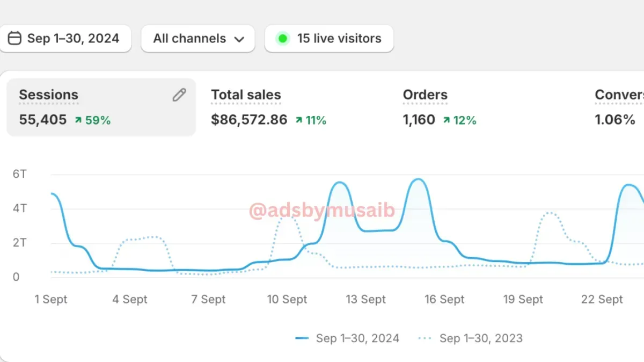Image resolution: width=644 pixels, height=362 pixels.
Task: Click the dotted 2023 legend line swatch
Action: (425, 338)
